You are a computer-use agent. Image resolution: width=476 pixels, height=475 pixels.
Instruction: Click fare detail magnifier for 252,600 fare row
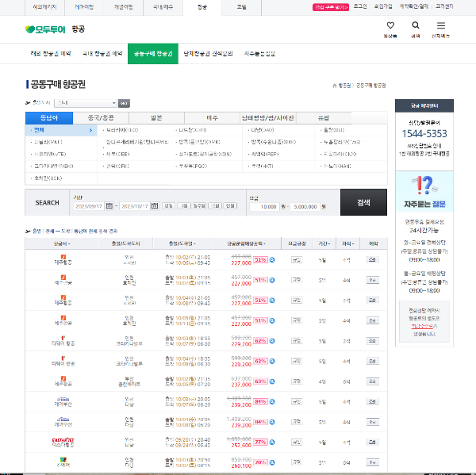272,442
